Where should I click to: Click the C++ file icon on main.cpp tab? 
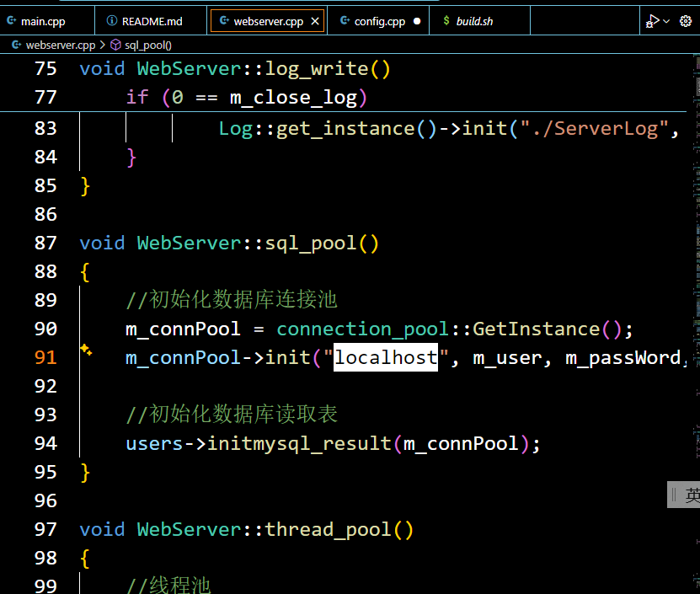pos(12,20)
